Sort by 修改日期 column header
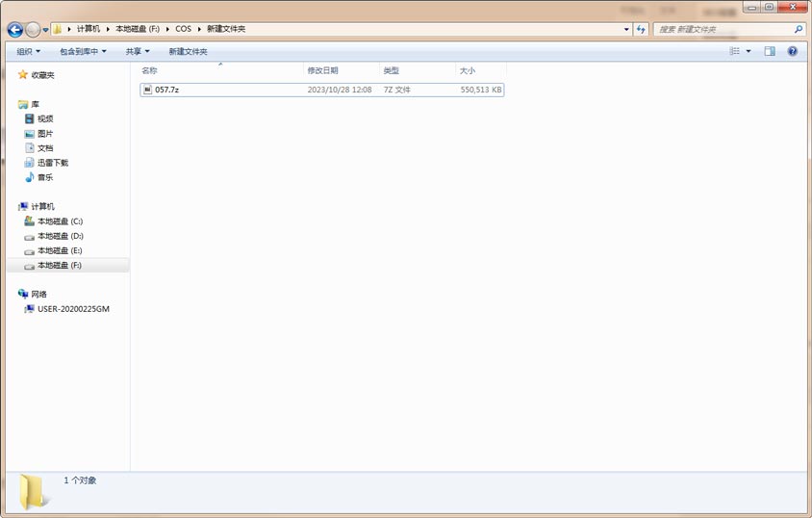Screen dimensions: 812x518 click(x=322, y=70)
